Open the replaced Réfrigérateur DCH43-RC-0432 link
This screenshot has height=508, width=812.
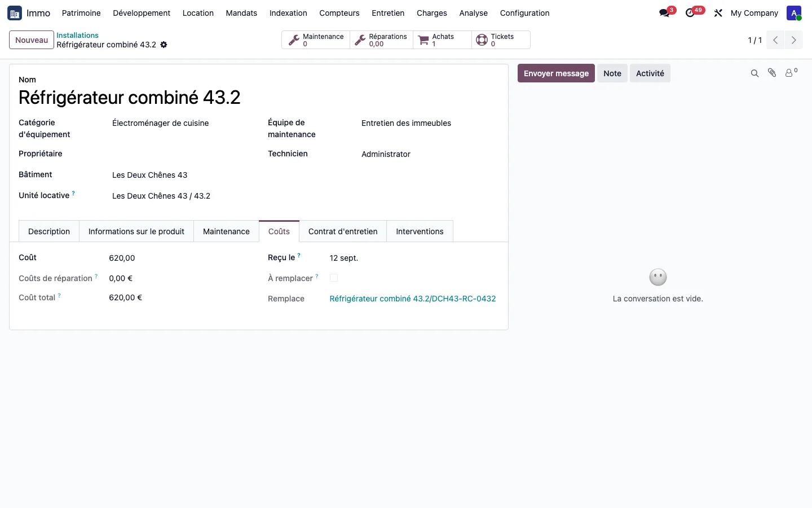(x=413, y=299)
